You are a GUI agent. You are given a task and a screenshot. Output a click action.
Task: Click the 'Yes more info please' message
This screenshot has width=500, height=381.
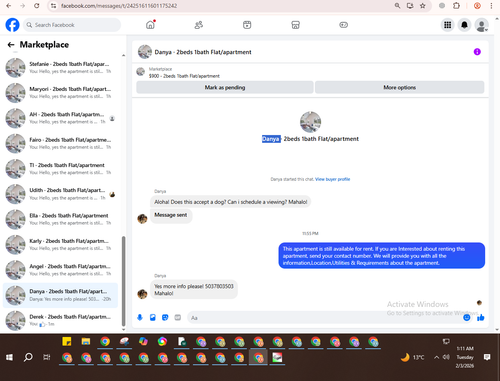(194, 289)
